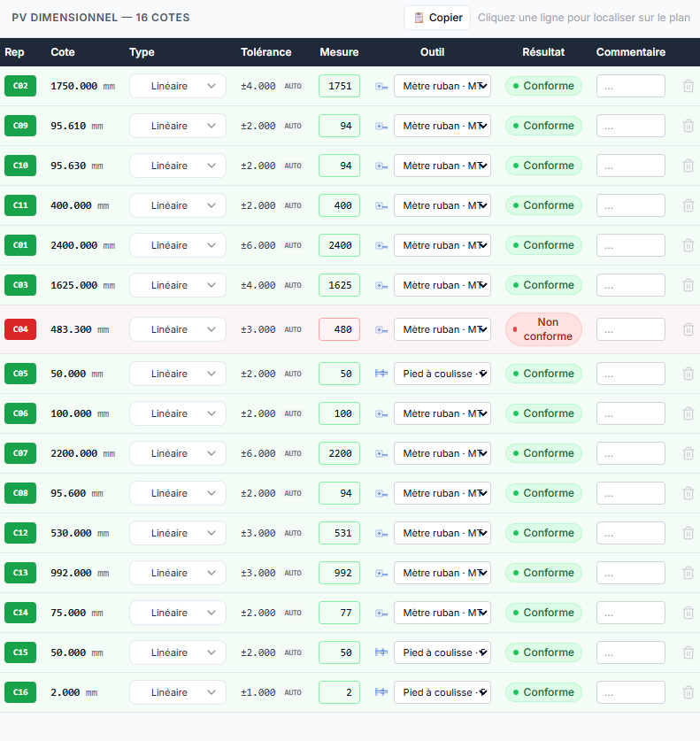Image resolution: width=700 pixels, height=741 pixels.
Task: Edit measured value 531 for C12
Action: click(x=339, y=533)
